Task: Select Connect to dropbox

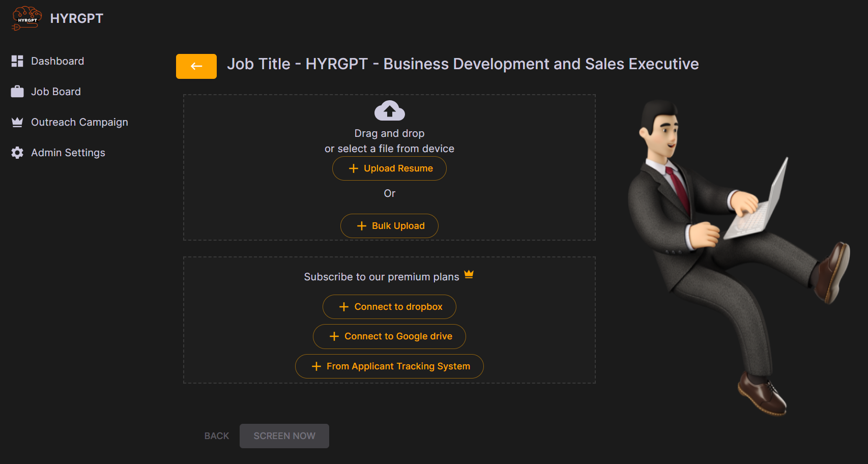Action: [x=389, y=307]
